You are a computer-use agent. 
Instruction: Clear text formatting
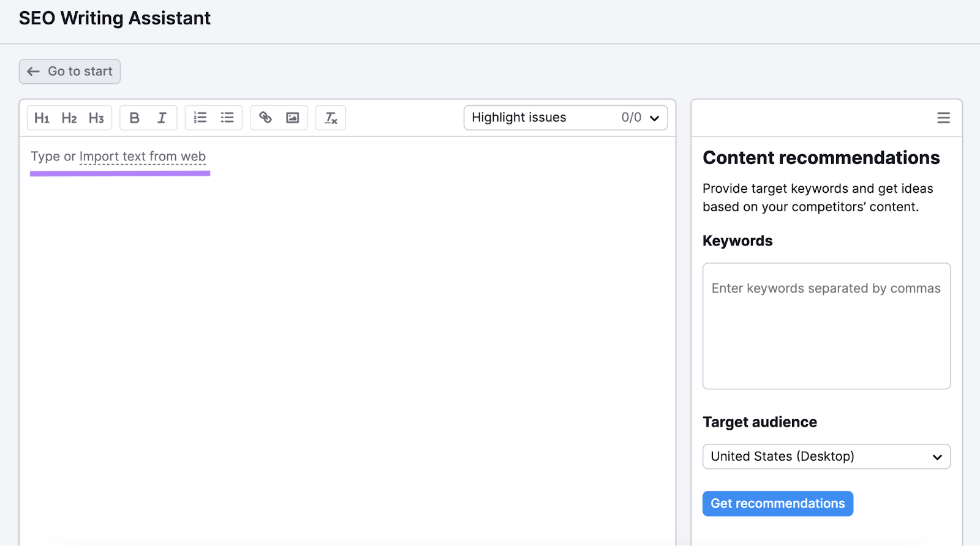coord(331,118)
